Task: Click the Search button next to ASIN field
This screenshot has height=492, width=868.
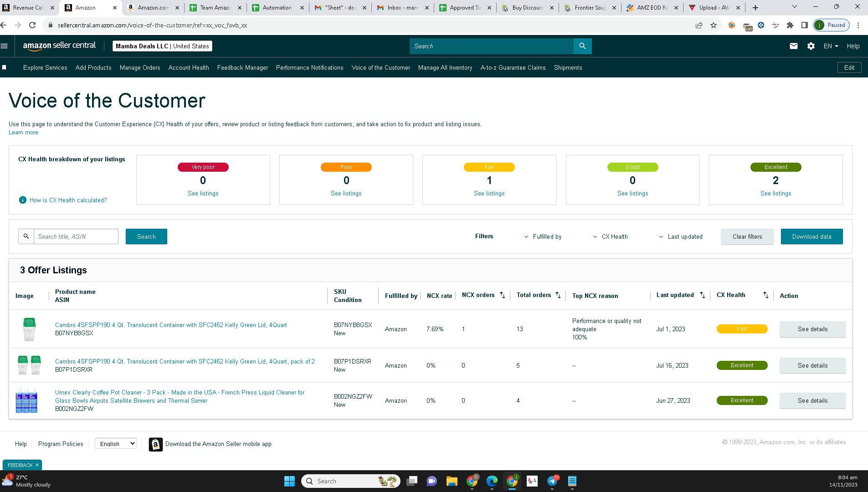Action: 146,236
